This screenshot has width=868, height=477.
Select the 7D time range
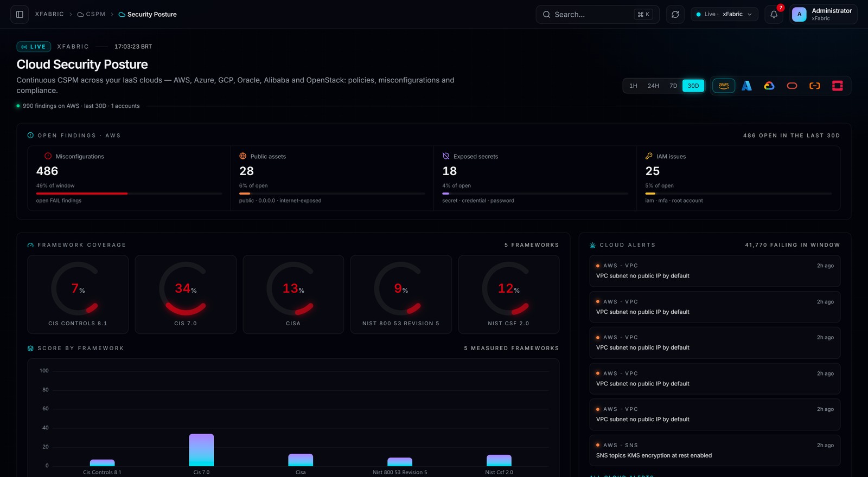[x=673, y=86]
